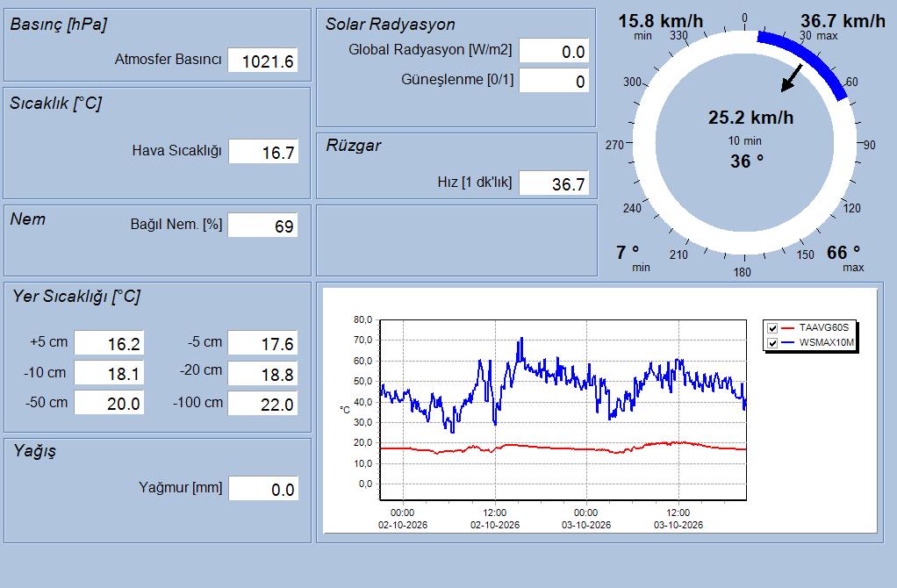Click the Yer Sıcaklığı [°C] heading
897x588 pixels.
tap(76, 297)
